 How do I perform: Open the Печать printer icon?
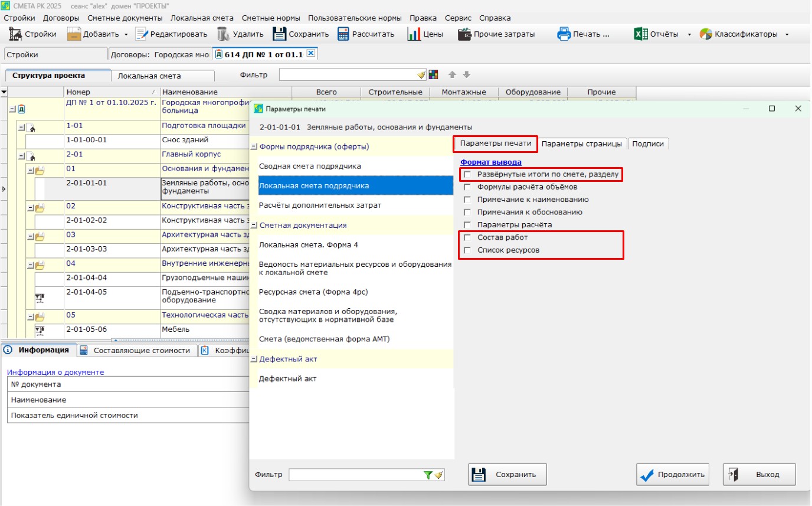(564, 34)
